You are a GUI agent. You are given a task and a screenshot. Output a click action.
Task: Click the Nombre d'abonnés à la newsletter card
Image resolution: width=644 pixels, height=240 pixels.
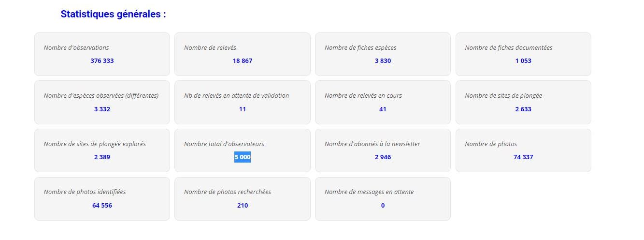tap(383, 150)
